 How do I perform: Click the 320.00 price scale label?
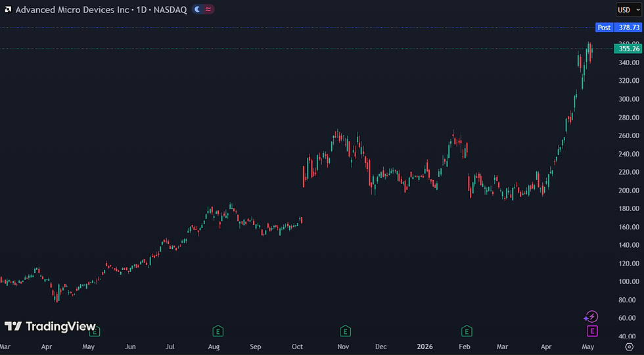[x=629, y=80]
